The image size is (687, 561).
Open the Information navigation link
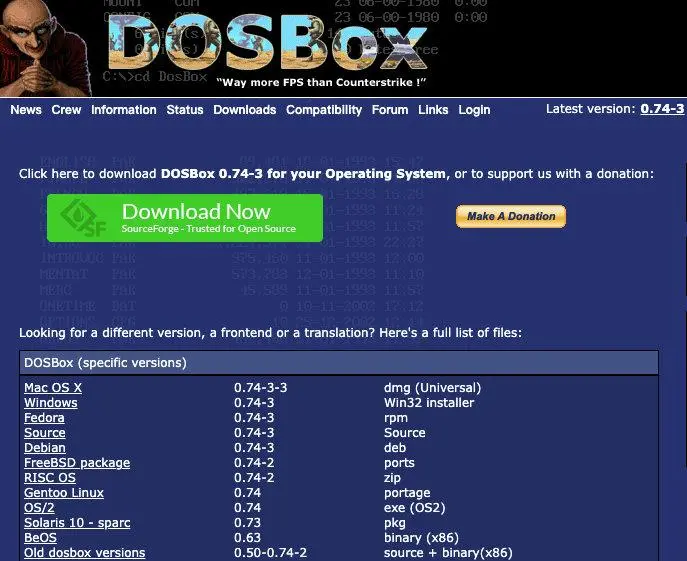[124, 110]
